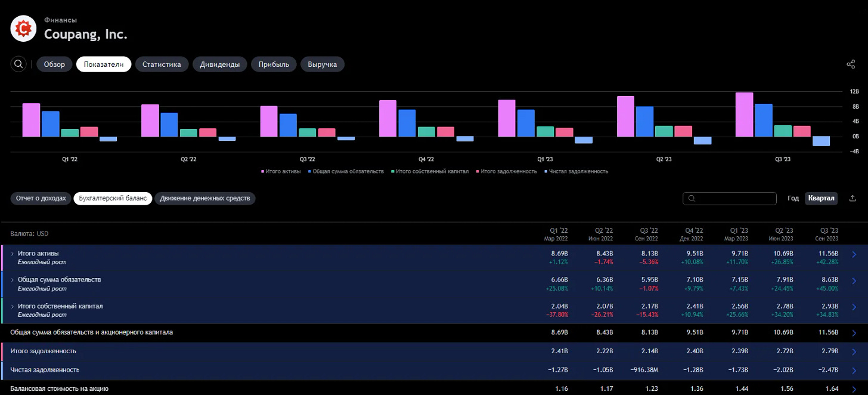Click the Валюта: USD label
Screen dimensions: 868x395
[x=30, y=234]
